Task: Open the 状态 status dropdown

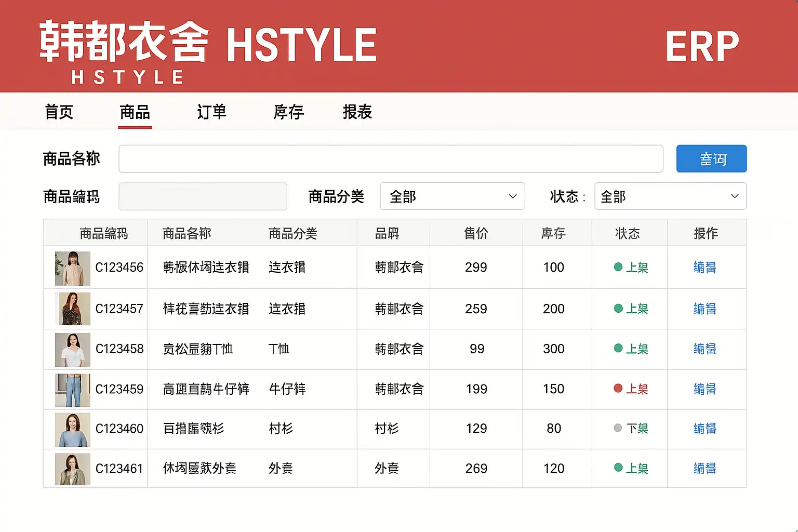Action: tap(670, 196)
